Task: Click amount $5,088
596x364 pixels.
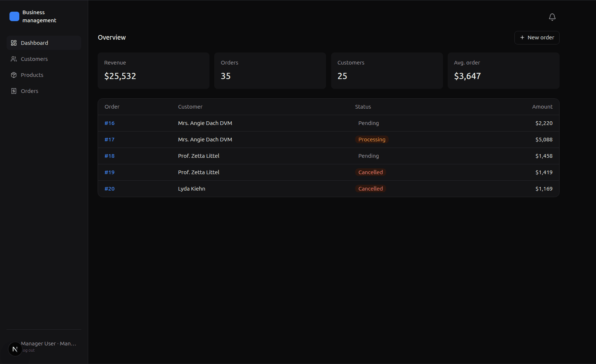Action: pyautogui.click(x=544, y=140)
